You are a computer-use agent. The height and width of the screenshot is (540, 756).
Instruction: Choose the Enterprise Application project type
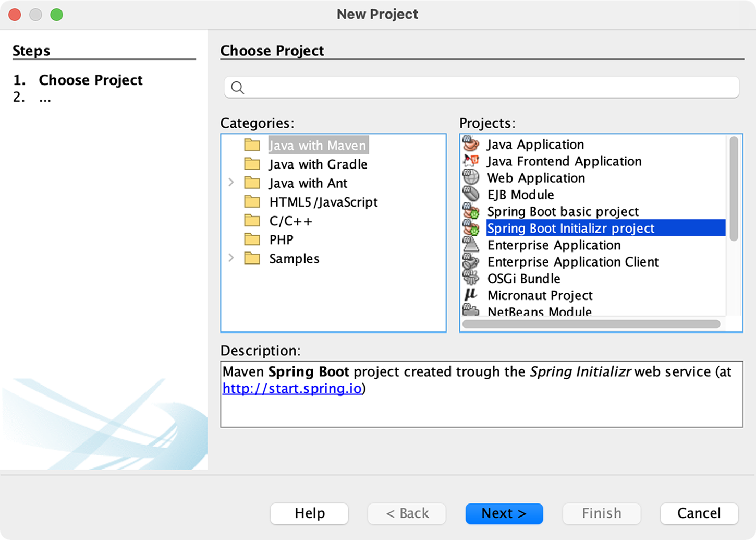coord(554,245)
